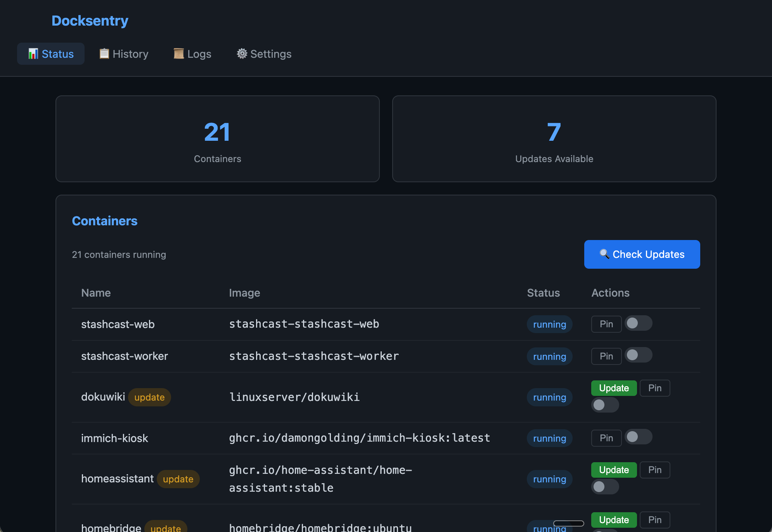Pin the stashcast-worker container
The width and height of the screenshot is (772, 532).
606,356
